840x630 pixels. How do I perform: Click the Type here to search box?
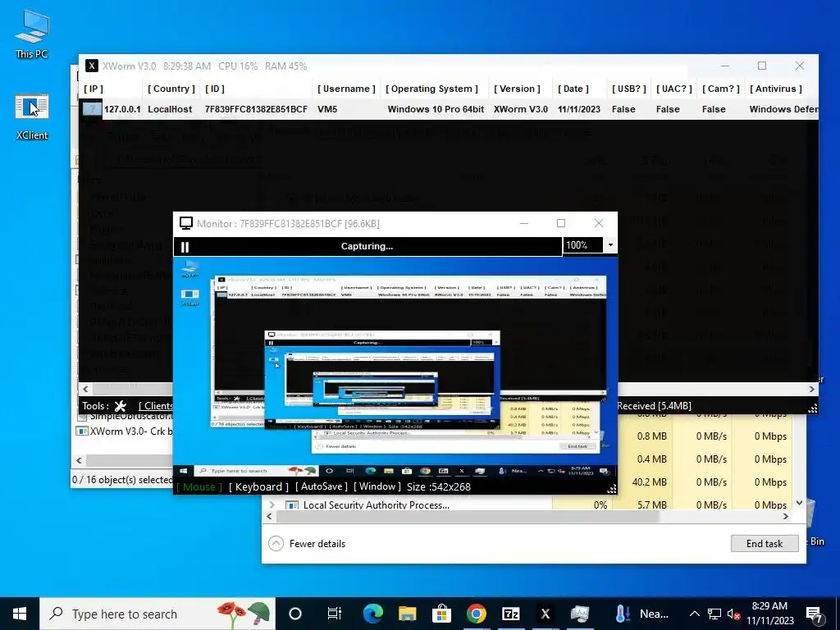[157, 614]
